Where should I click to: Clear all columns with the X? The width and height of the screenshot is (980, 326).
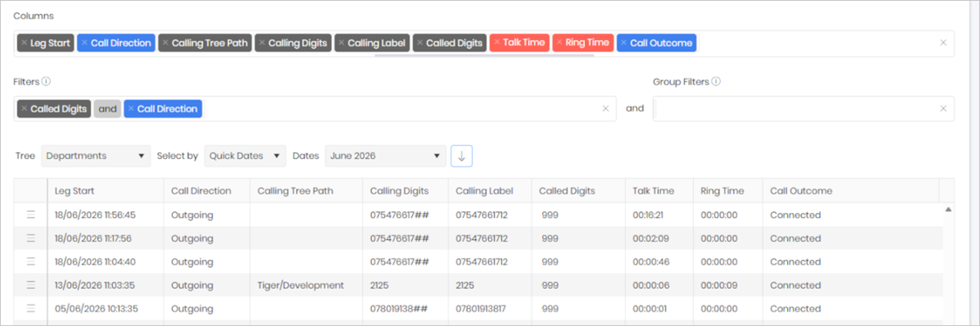[x=943, y=43]
